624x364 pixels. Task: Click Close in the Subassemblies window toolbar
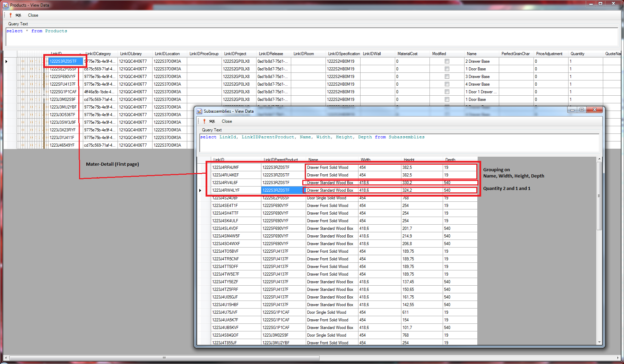coord(227,121)
